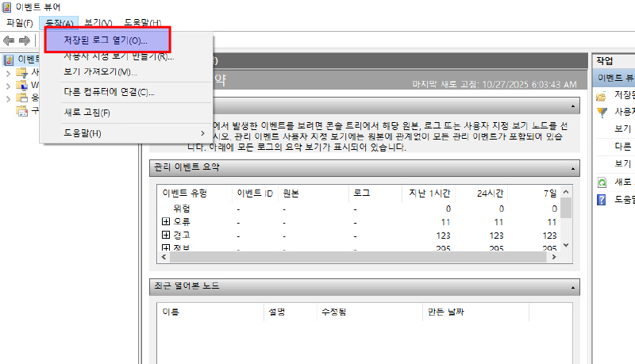Choose 다른 컴퓨터에 연결(C)... from menu

tap(109, 92)
